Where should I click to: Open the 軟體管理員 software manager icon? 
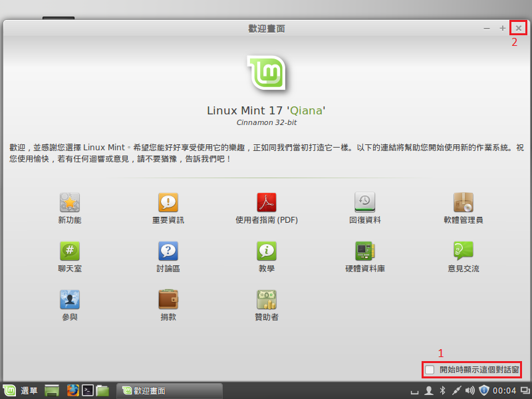click(x=463, y=202)
